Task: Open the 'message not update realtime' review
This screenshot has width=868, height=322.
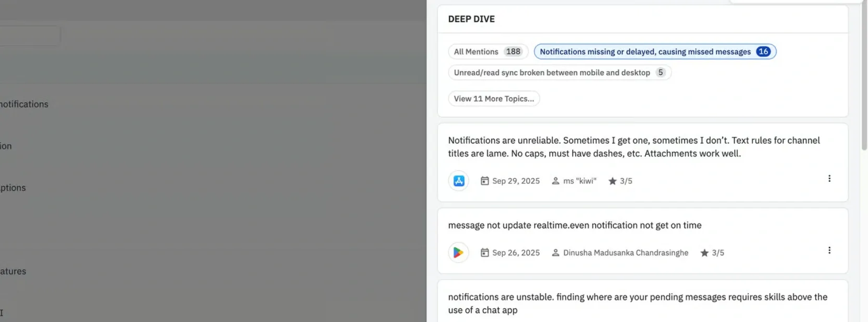Action: click(574, 225)
